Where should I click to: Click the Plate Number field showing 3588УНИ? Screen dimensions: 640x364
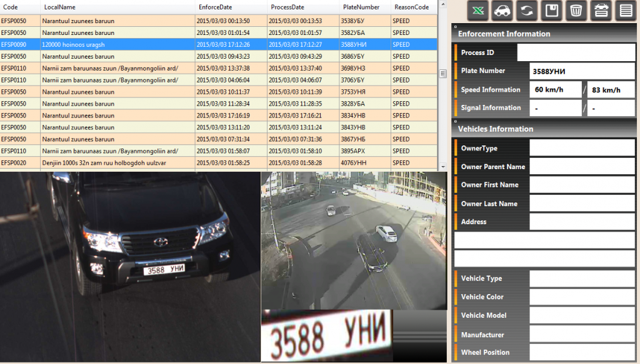(582, 71)
